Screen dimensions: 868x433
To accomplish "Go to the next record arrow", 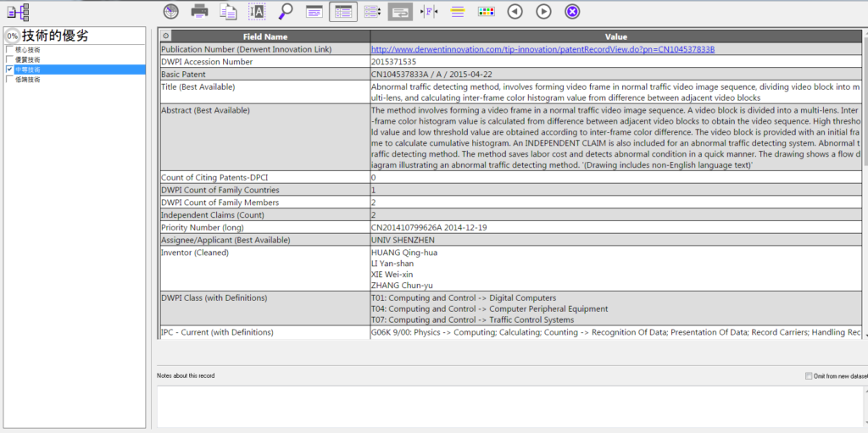I will pyautogui.click(x=543, y=11).
